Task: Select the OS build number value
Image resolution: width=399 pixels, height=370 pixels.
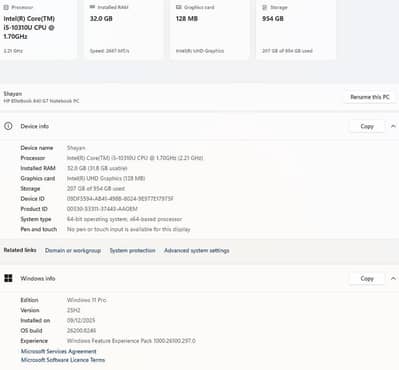Action: [x=81, y=331]
